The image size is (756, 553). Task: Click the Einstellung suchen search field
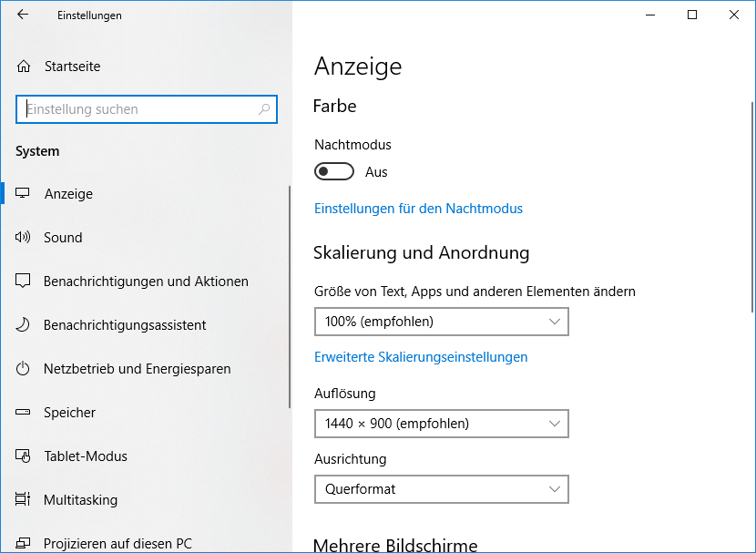click(x=147, y=109)
